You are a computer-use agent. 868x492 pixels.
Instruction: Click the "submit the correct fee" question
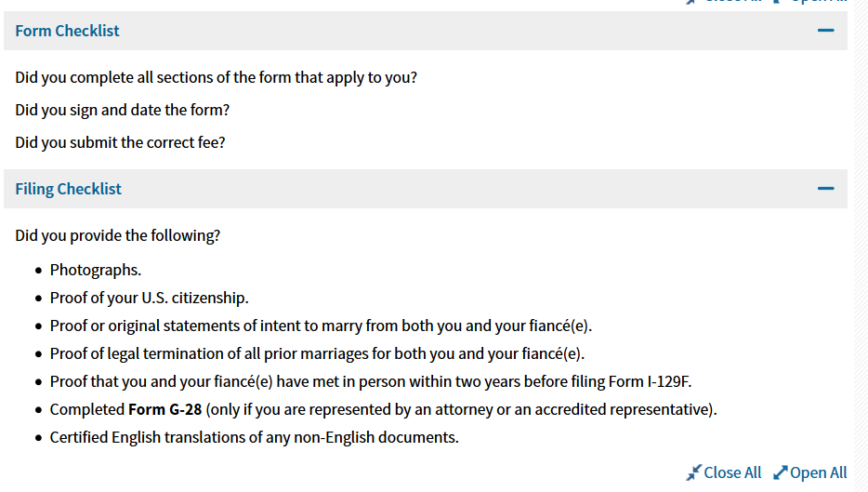pyautogui.click(x=120, y=142)
